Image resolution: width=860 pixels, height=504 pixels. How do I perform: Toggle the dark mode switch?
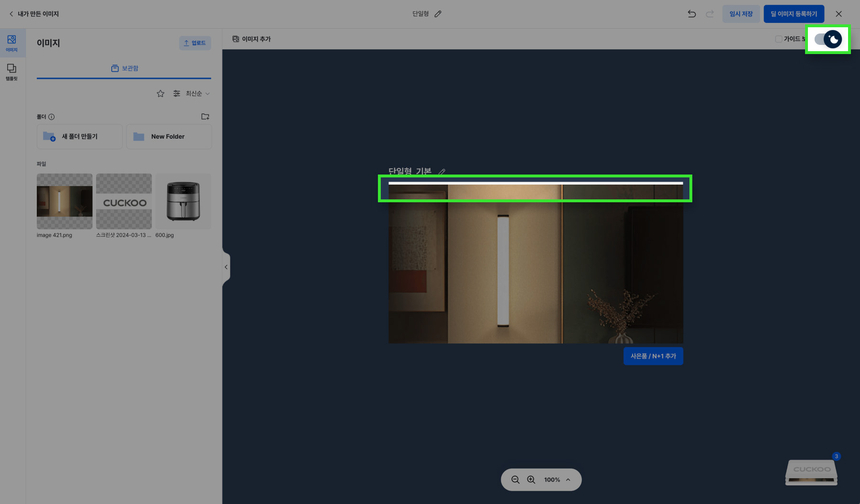pyautogui.click(x=827, y=39)
